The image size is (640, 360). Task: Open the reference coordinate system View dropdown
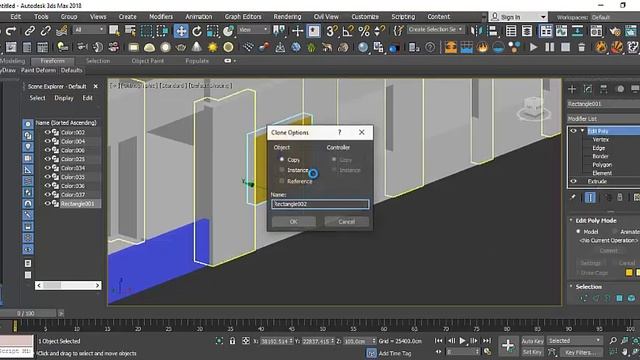pos(253,30)
